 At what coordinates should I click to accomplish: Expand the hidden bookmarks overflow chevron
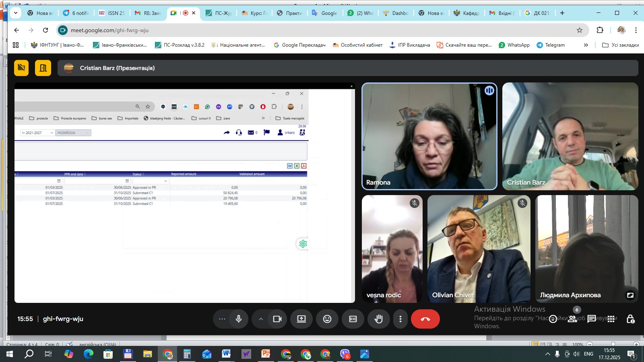pos(586,45)
